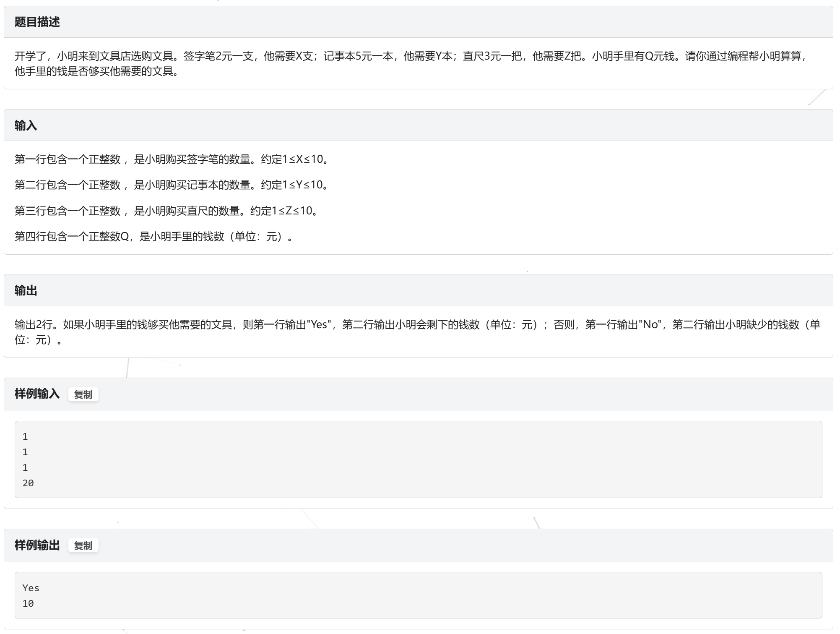Image resolution: width=840 pixels, height=634 pixels.
Task: Click the 输出 section heading
Action: [x=26, y=290]
